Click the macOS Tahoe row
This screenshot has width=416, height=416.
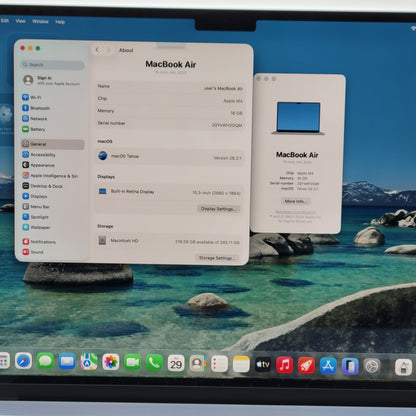click(x=170, y=157)
